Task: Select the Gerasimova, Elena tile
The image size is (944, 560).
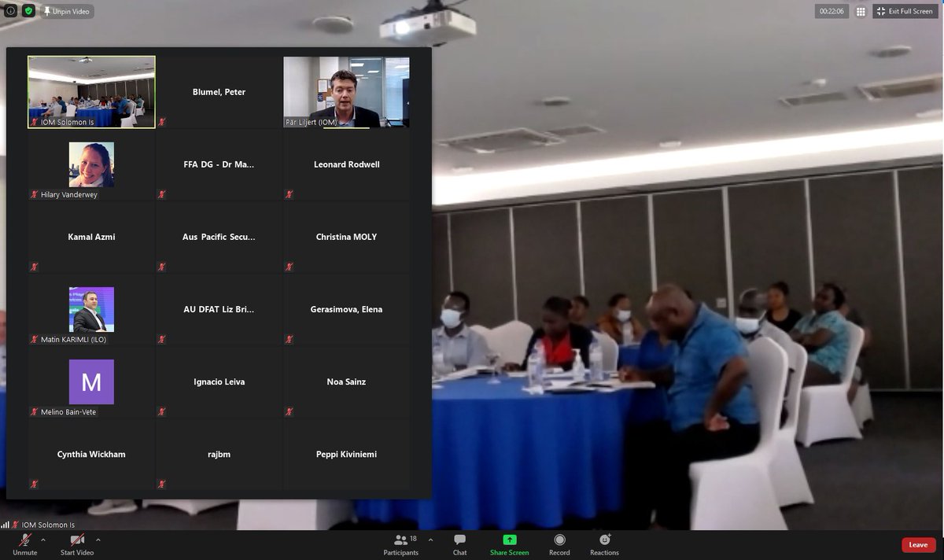Action: [346, 309]
